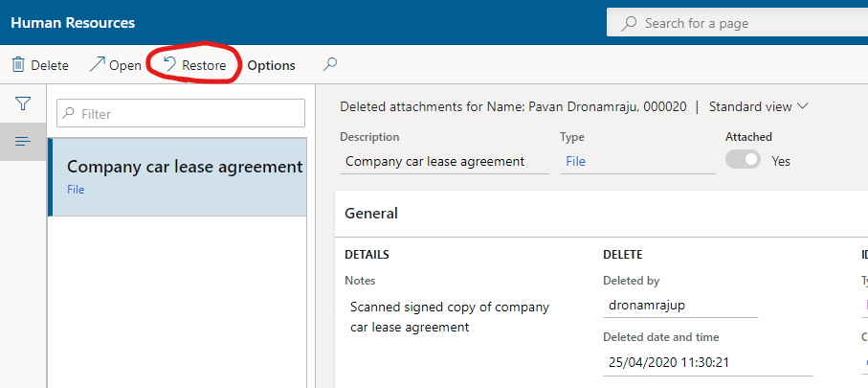This screenshot has width=868, height=388.
Task: Toggle the list pane lines icon
Action: coord(23,142)
